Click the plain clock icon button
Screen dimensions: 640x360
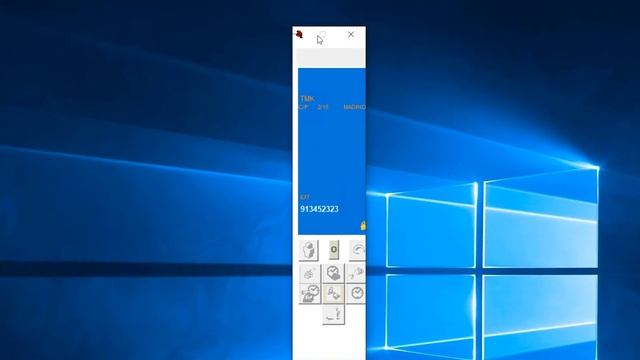(x=356, y=294)
